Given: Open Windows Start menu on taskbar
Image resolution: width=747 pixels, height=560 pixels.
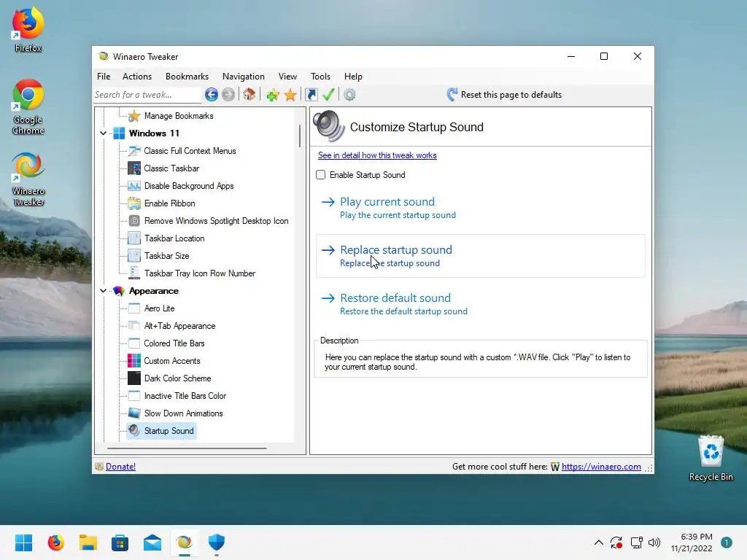Looking at the screenshot, I should [x=24, y=542].
